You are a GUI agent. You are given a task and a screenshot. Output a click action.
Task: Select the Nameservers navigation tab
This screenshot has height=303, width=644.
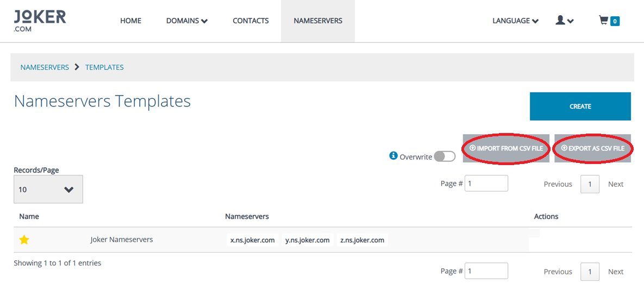click(318, 21)
